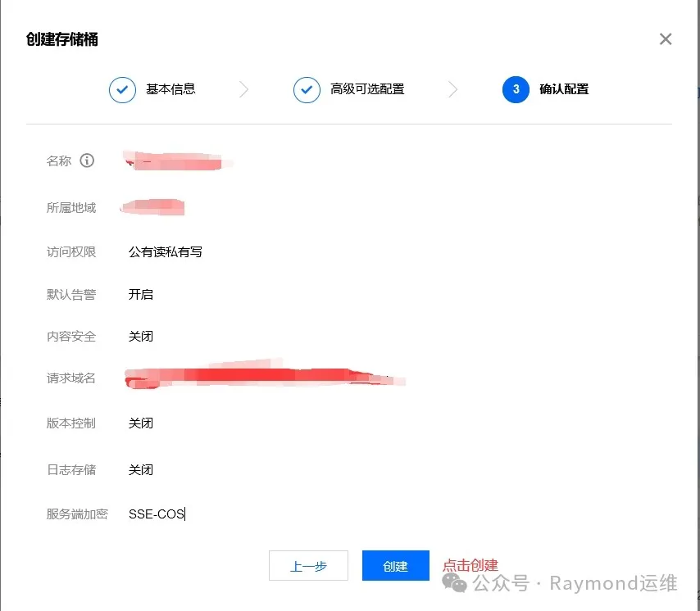The height and width of the screenshot is (611, 700).
Task: Click the 关闭 value of 版本控制
Action: [x=141, y=423]
